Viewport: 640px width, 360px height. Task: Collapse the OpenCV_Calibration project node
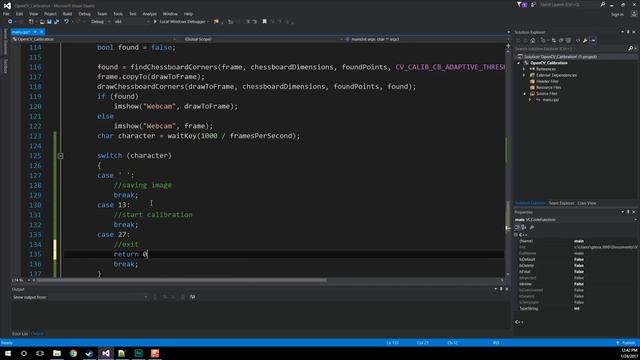tap(519, 63)
